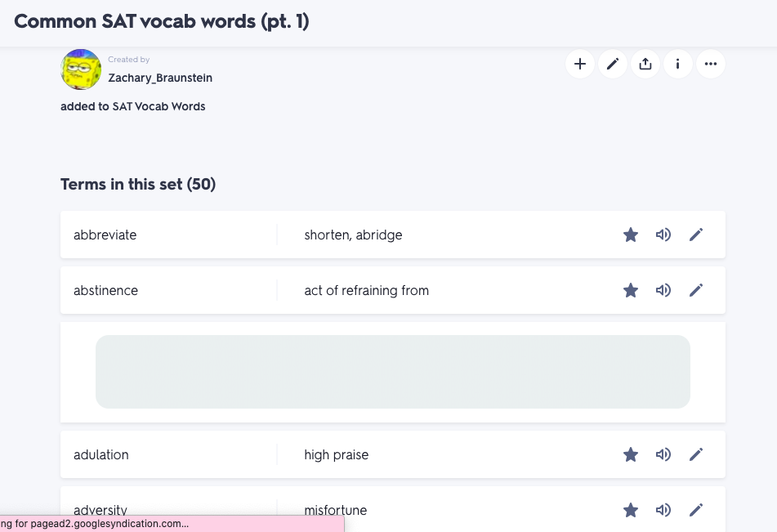Click the plus icon to add set
777x532 pixels.
coord(580,64)
